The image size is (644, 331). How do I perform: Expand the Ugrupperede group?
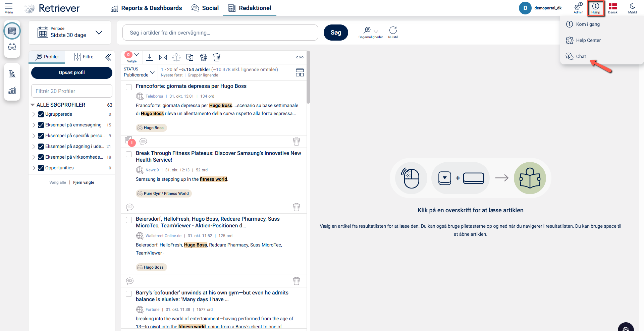(34, 114)
